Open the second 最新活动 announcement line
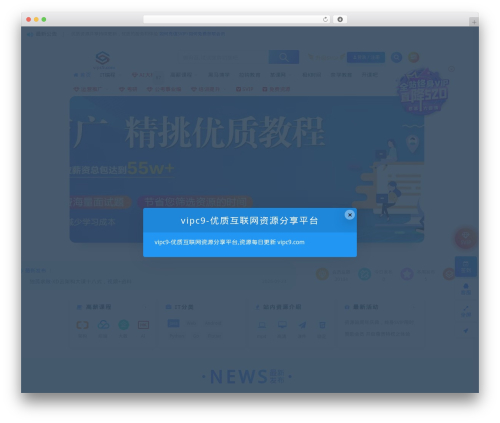 point(377,334)
